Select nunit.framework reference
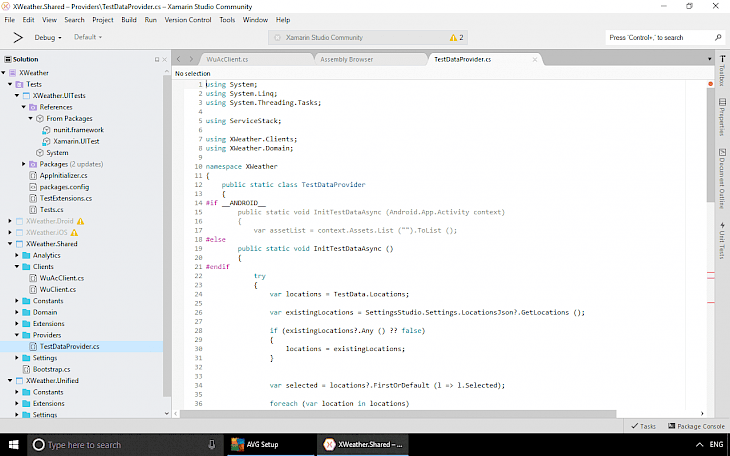The height and width of the screenshot is (456, 730). tap(78, 130)
